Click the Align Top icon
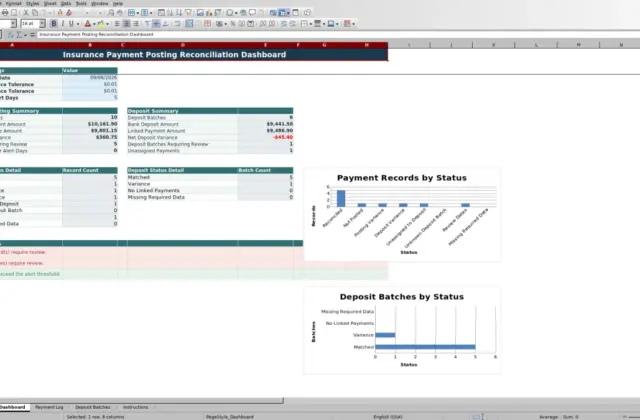Viewport: 640px width, 420px height. (x=147, y=24)
